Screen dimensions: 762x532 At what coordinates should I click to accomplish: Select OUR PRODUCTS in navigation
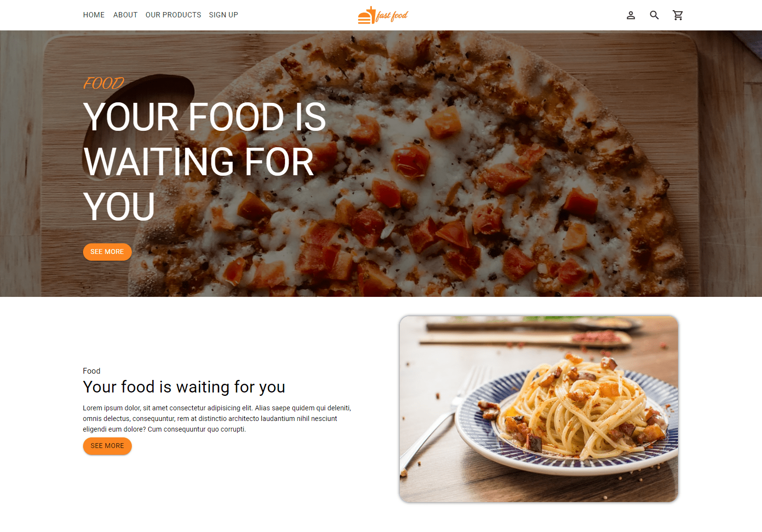[173, 15]
